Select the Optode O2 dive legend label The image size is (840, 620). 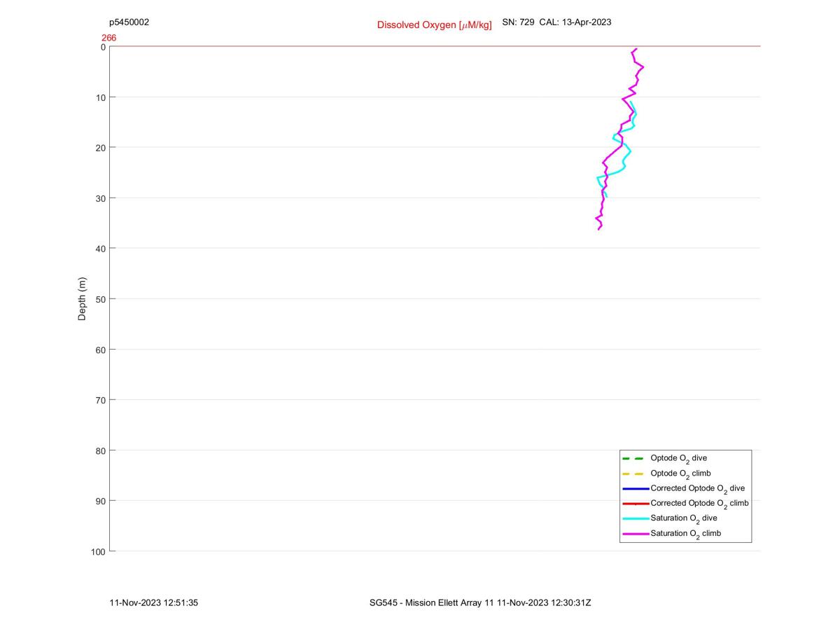(x=678, y=459)
